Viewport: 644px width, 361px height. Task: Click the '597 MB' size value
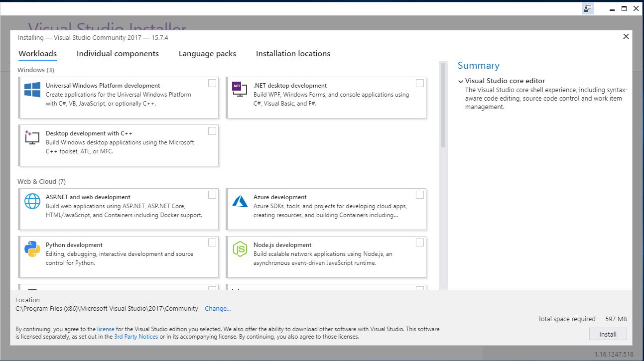616,319
